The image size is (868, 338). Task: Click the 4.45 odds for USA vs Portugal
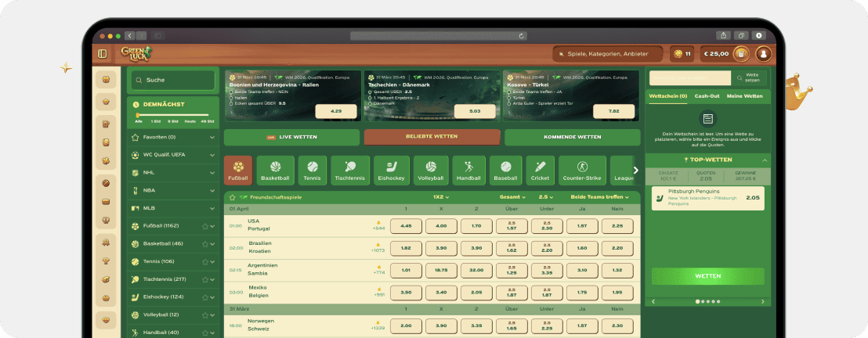(406, 226)
